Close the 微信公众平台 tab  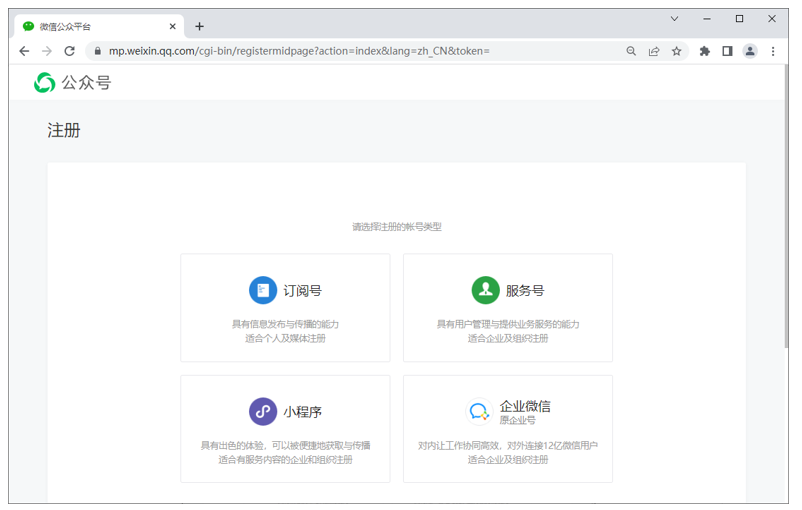[x=172, y=26]
